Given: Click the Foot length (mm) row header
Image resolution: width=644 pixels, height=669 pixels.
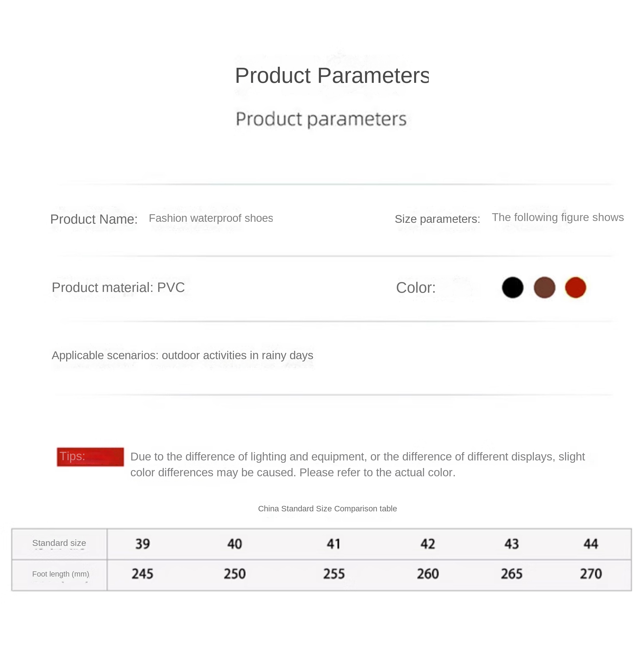Looking at the screenshot, I should [61, 574].
